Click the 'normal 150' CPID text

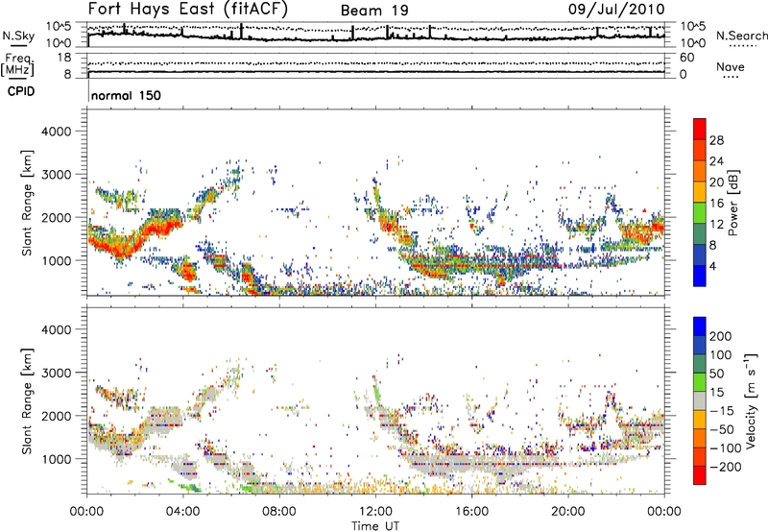click(x=126, y=95)
